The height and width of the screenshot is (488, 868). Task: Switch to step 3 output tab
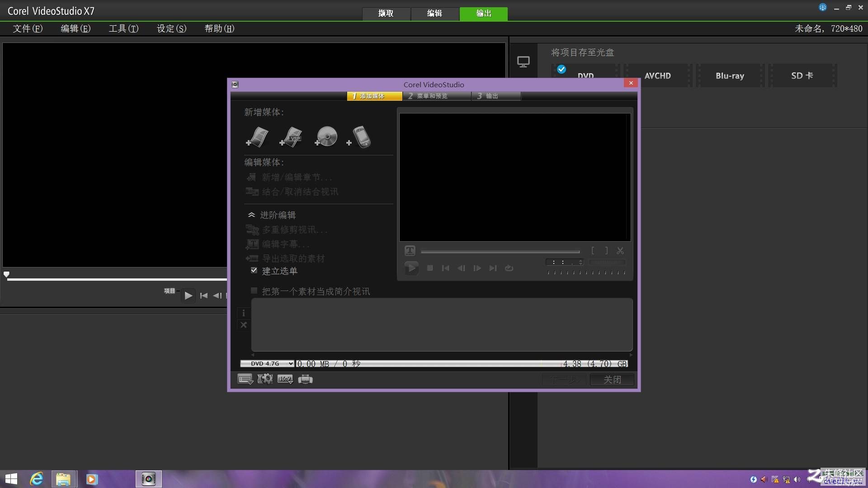tap(496, 96)
